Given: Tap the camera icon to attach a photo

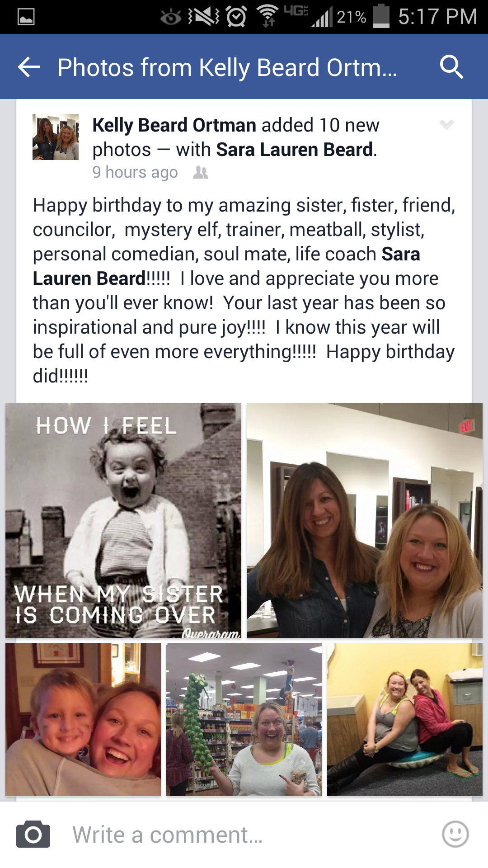Looking at the screenshot, I should pos(33,834).
